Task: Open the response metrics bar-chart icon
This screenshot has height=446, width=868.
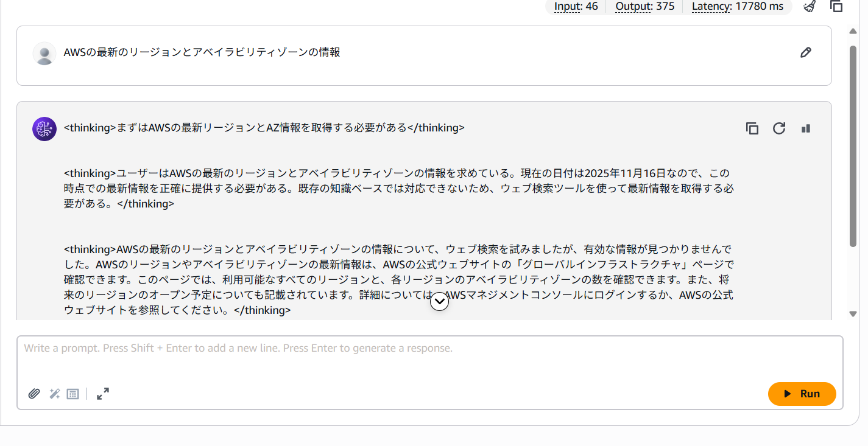Action: tap(806, 128)
